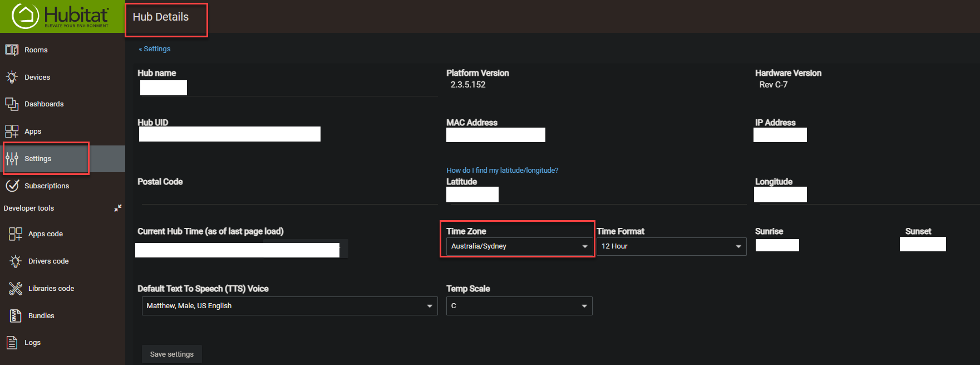Open Dashboards menu item
Viewport: 980px width, 365px height.
click(x=44, y=104)
